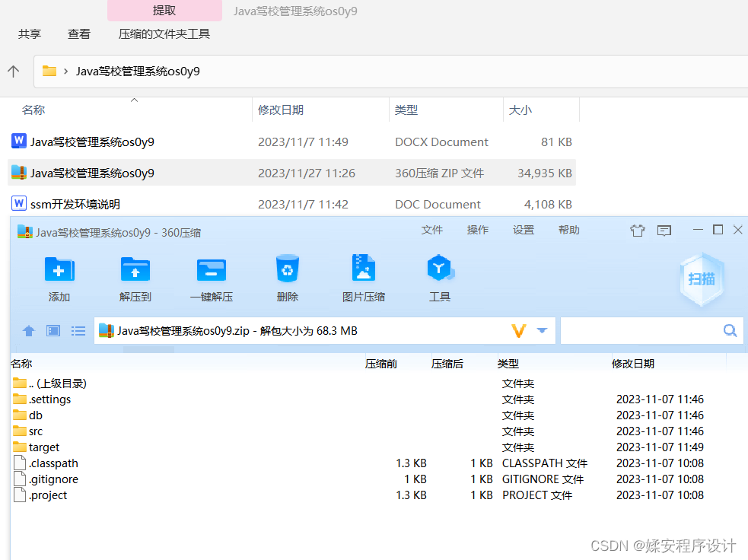Open the 帮助 menu in 360压缩

point(569,230)
